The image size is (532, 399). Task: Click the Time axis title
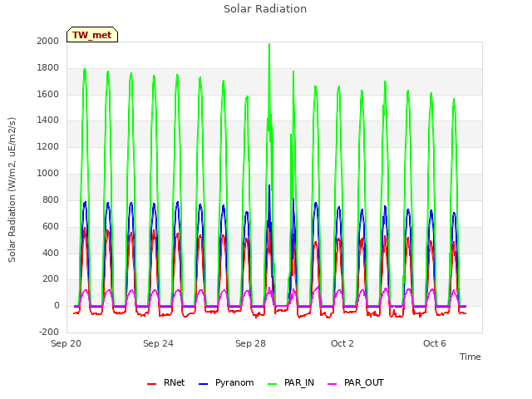point(470,357)
